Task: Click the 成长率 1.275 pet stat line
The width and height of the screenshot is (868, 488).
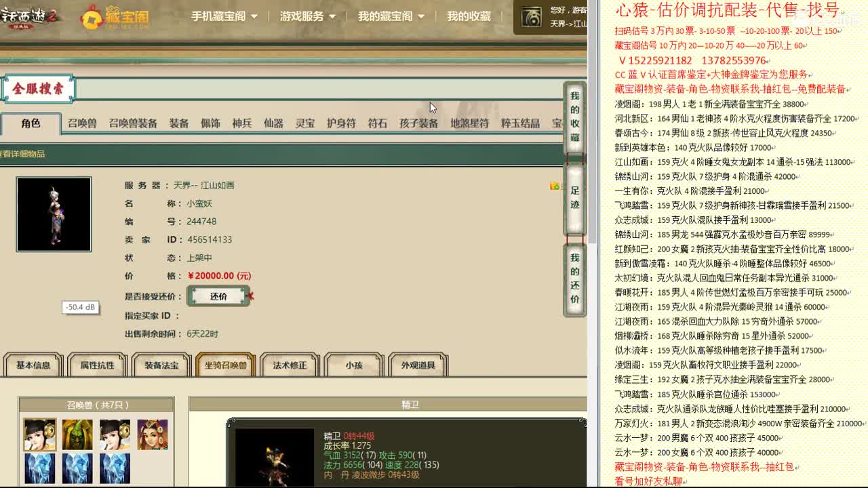Action: [x=347, y=445]
